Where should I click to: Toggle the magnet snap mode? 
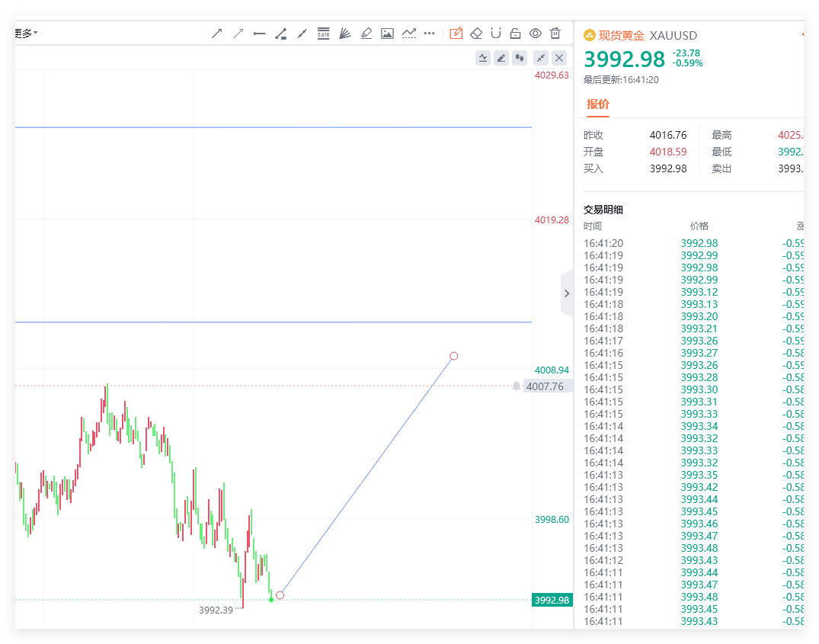[496, 34]
